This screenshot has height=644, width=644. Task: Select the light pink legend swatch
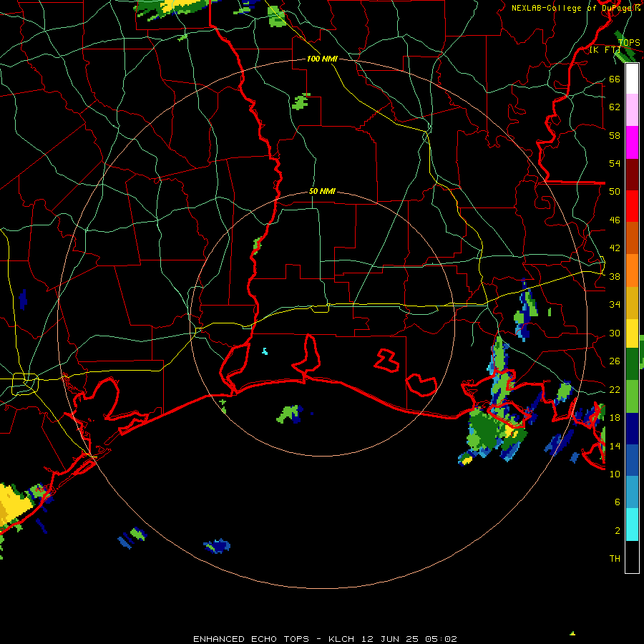tap(632, 110)
